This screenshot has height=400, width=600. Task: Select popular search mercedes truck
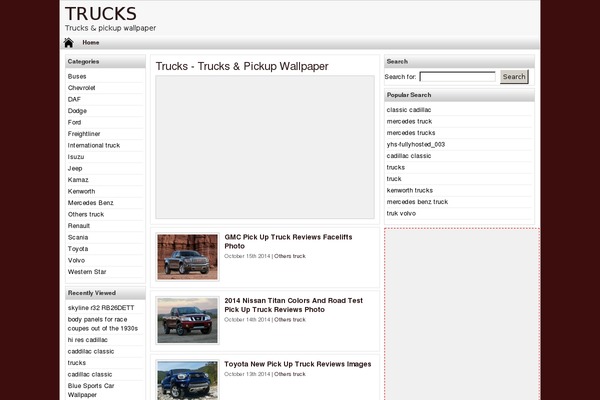pyautogui.click(x=409, y=121)
